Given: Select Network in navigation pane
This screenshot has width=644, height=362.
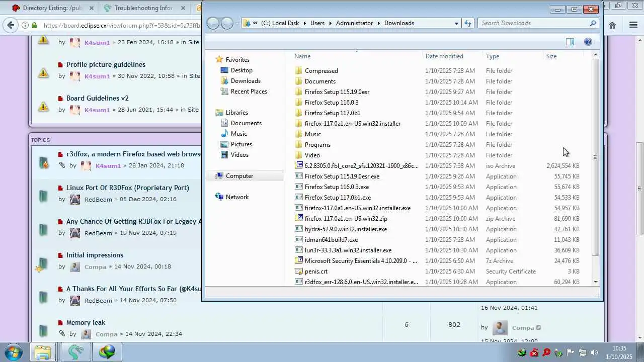Looking at the screenshot, I should 237,197.
